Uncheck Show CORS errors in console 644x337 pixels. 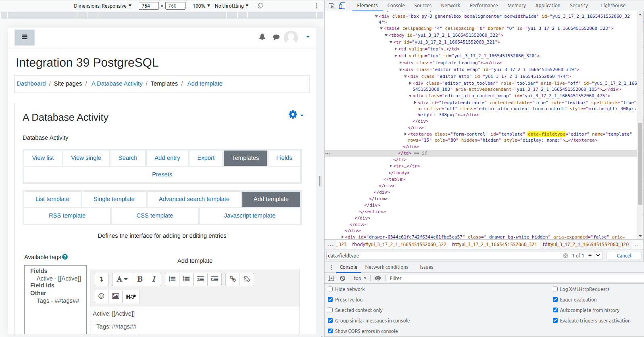click(x=330, y=331)
